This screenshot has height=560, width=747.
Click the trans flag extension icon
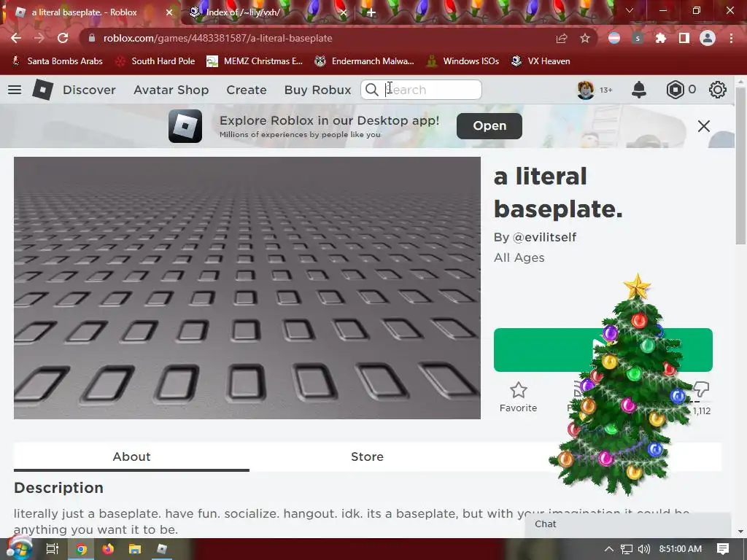(614, 38)
